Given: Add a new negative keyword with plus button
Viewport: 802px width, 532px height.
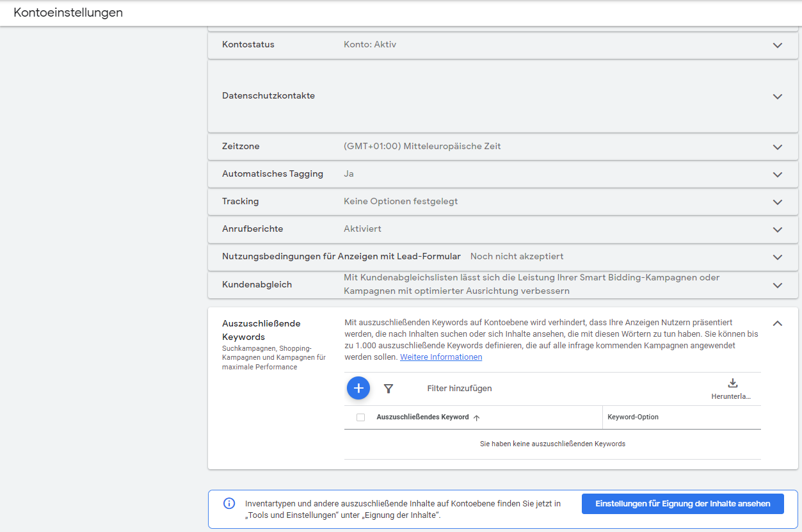Looking at the screenshot, I should 358,388.
